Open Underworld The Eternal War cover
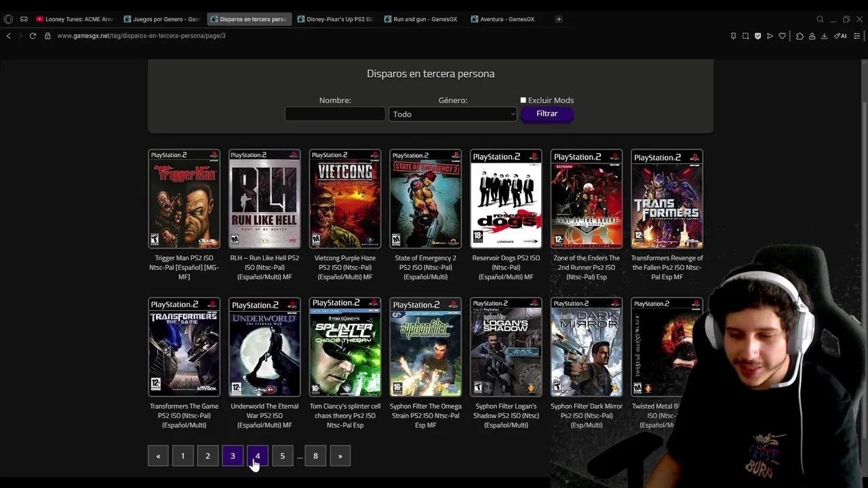Screen dimensions: 868x488 [264, 347]
